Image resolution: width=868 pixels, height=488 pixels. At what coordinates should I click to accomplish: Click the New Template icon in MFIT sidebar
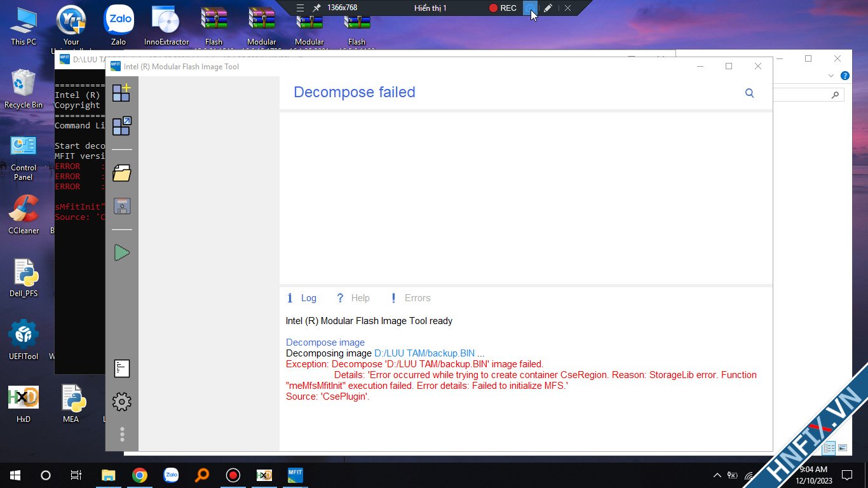click(121, 93)
